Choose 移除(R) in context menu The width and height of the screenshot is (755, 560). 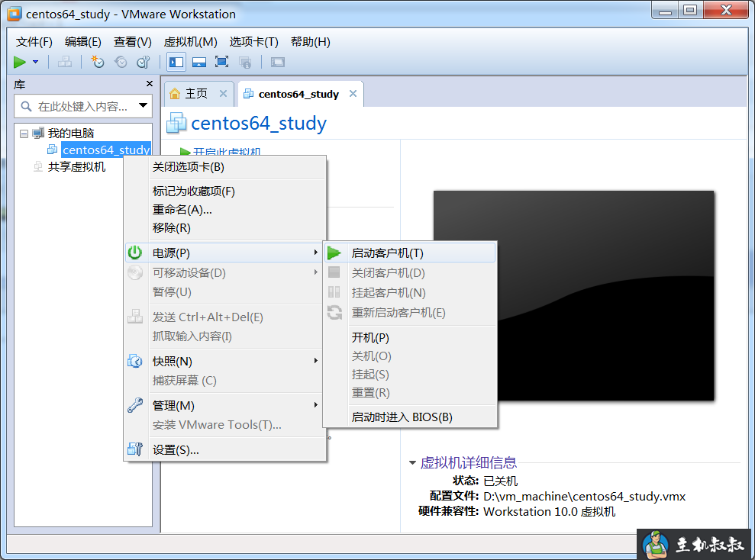pos(225,228)
